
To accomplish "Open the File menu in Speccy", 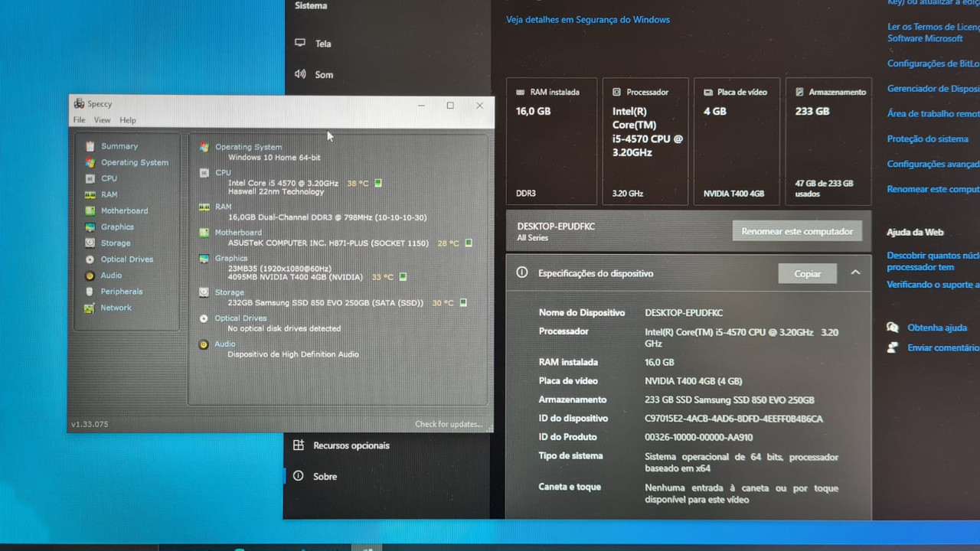I will click(x=79, y=120).
